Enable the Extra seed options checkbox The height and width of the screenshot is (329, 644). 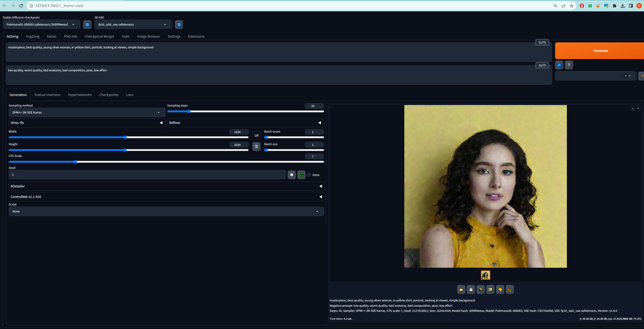(x=309, y=175)
